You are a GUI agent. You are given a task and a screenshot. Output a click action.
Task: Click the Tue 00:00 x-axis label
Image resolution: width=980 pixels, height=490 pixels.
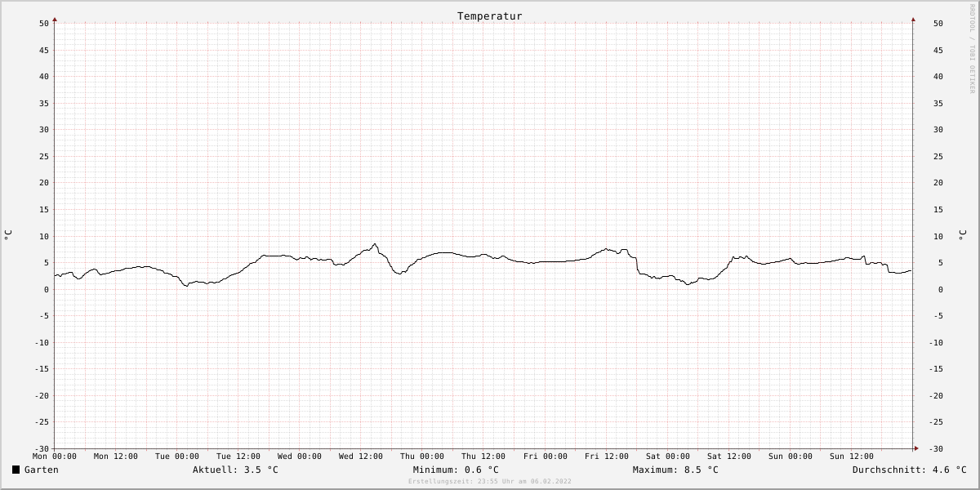click(177, 456)
